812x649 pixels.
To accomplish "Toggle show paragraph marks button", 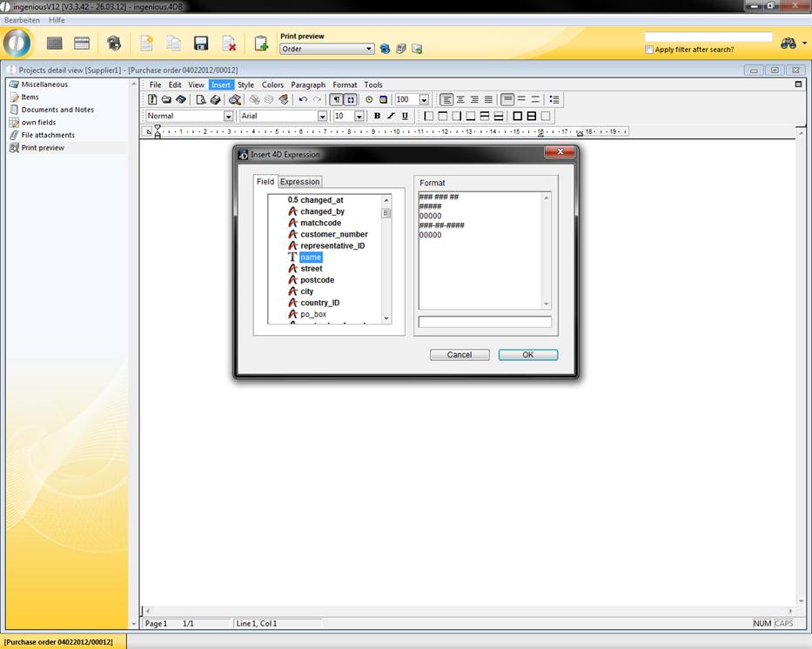I will [x=337, y=100].
